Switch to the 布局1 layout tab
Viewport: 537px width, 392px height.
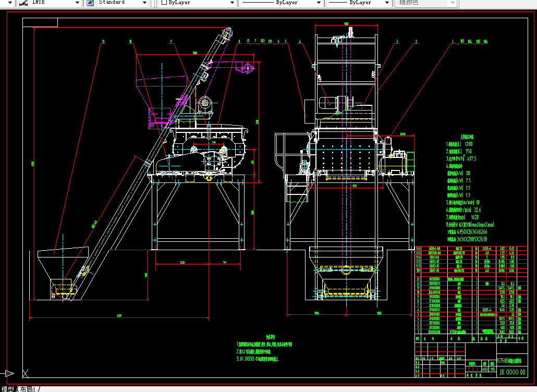pos(28,389)
